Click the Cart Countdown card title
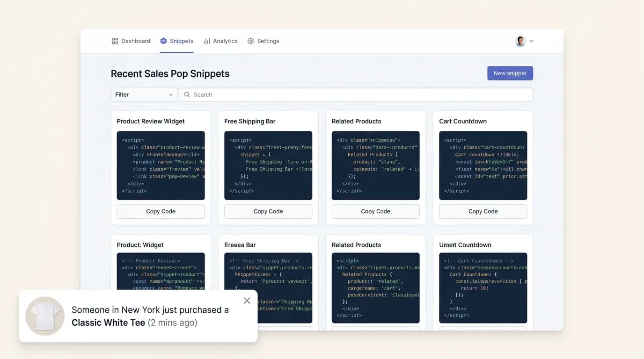 tap(463, 121)
